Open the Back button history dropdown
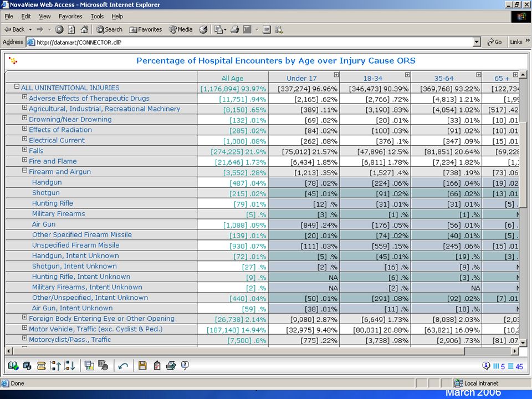Screen dimensions: 532x399 (30, 29)
